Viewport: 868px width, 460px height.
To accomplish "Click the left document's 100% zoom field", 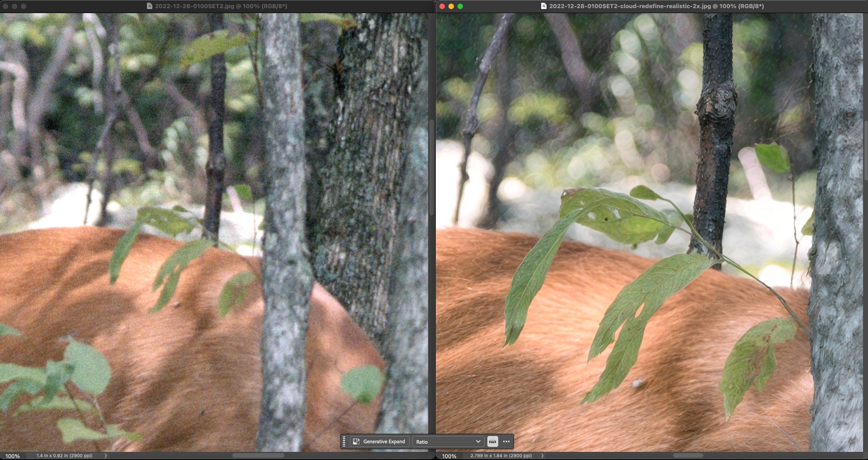I will [13, 456].
